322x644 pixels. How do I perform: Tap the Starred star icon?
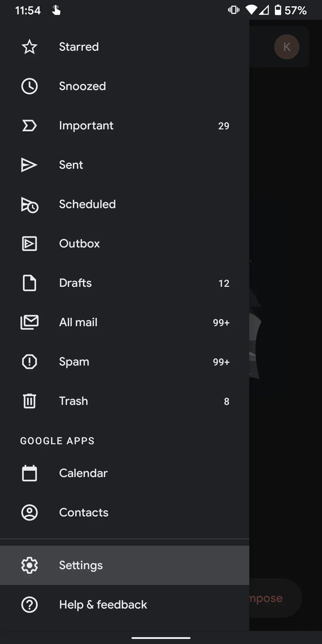pyautogui.click(x=29, y=47)
